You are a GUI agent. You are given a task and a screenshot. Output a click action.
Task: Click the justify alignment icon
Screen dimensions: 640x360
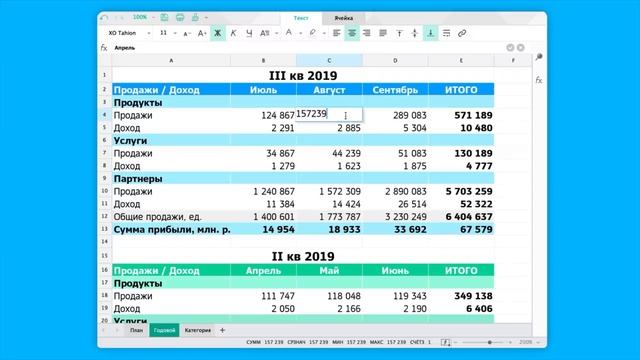383,33
